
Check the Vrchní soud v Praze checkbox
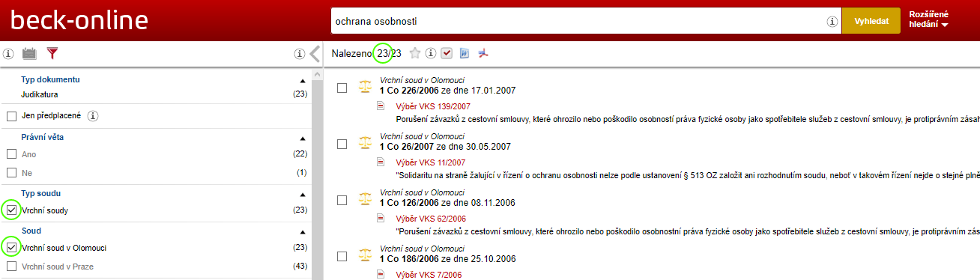click(11, 267)
